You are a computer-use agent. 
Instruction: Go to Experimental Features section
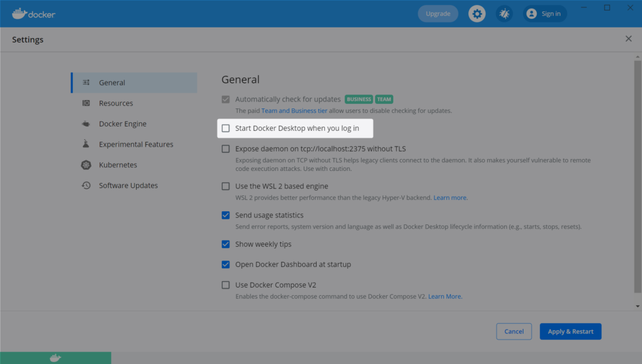[x=134, y=144]
